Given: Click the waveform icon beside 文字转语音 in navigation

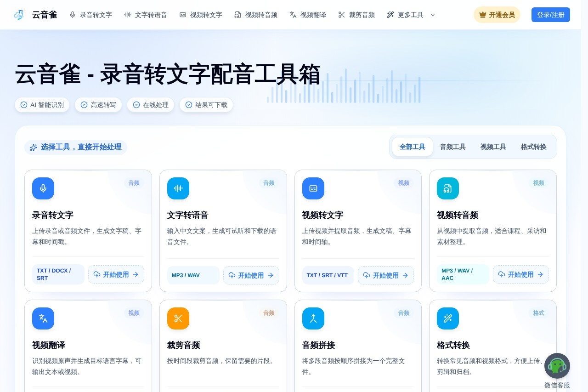Looking at the screenshot, I should pyautogui.click(x=128, y=15).
